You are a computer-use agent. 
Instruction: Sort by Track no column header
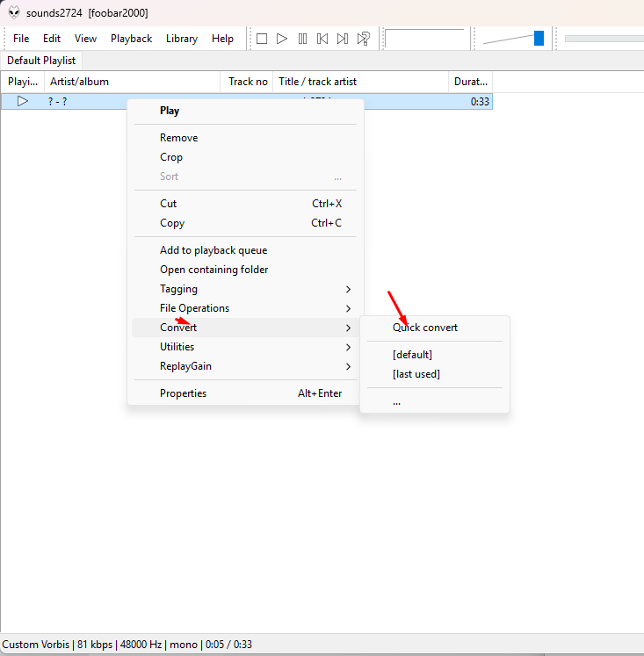tap(247, 82)
